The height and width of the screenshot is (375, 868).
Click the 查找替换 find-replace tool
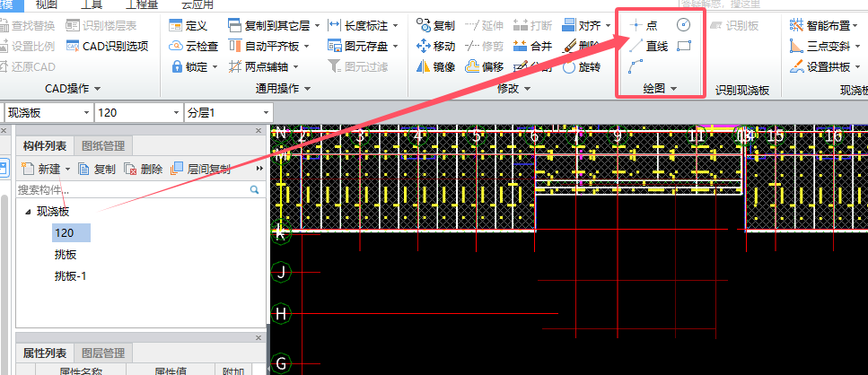click(28, 25)
